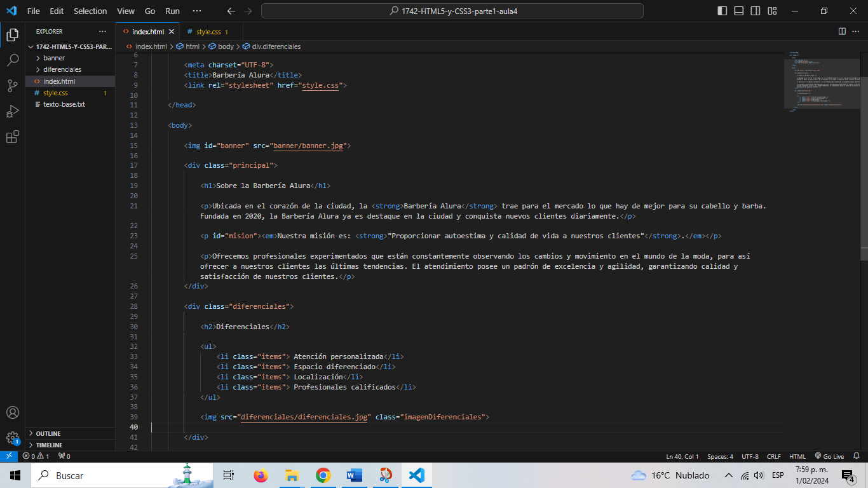Open the Explorer view in activity bar
This screenshot has width=868, height=488.
point(12,36)
